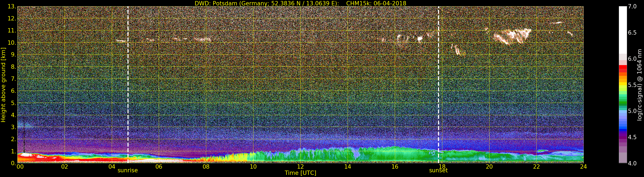Viewport: 644px width, 177px height.
Task: Click the y-axis tick label '8.'
Action: click(x=14, y=67)
